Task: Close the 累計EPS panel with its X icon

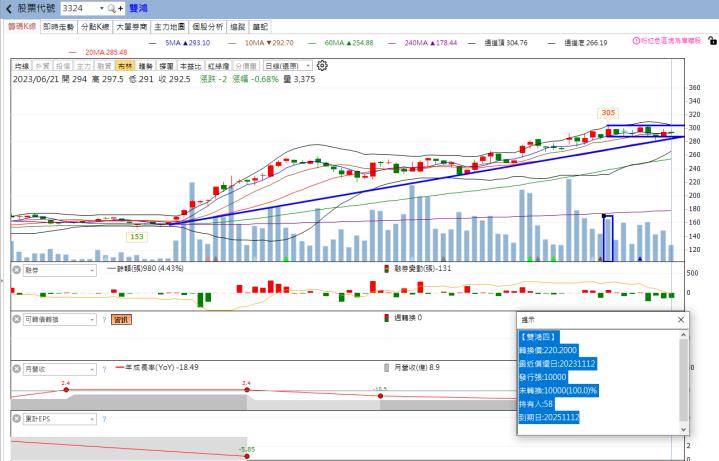Action: click(16, 417)
